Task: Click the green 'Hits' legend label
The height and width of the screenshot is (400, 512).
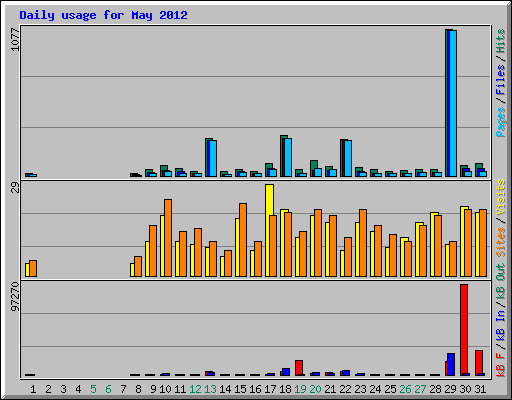Action: [500, 41]
